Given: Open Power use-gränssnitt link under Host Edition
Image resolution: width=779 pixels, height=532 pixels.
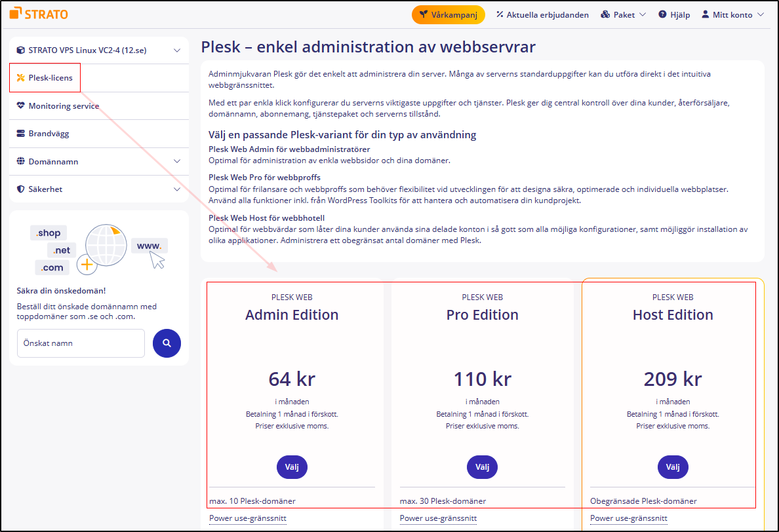Looking at the screenshot, I should coord(628,518).
